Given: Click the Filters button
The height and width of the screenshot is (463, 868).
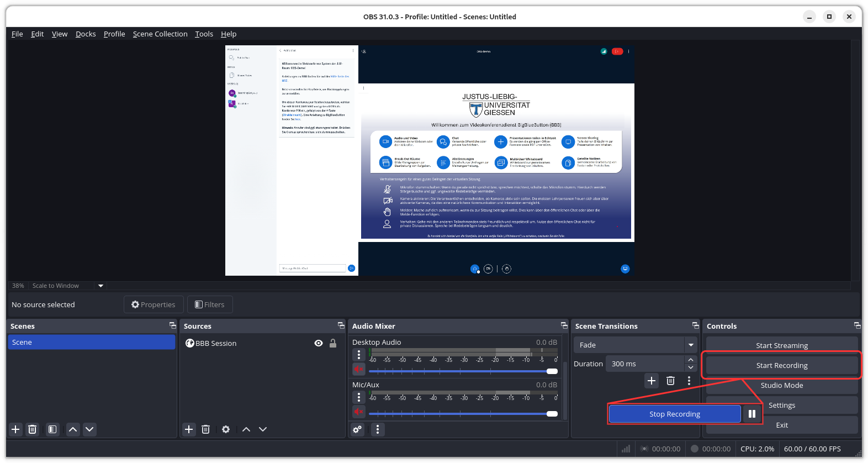Looking at the screenshot, I should pyautogui.click(x=210, y=304).
